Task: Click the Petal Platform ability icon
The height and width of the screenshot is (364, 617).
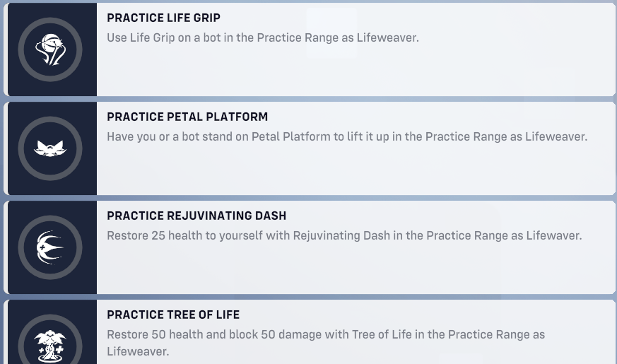Action: pyautogui.click(x=49, y=149)
